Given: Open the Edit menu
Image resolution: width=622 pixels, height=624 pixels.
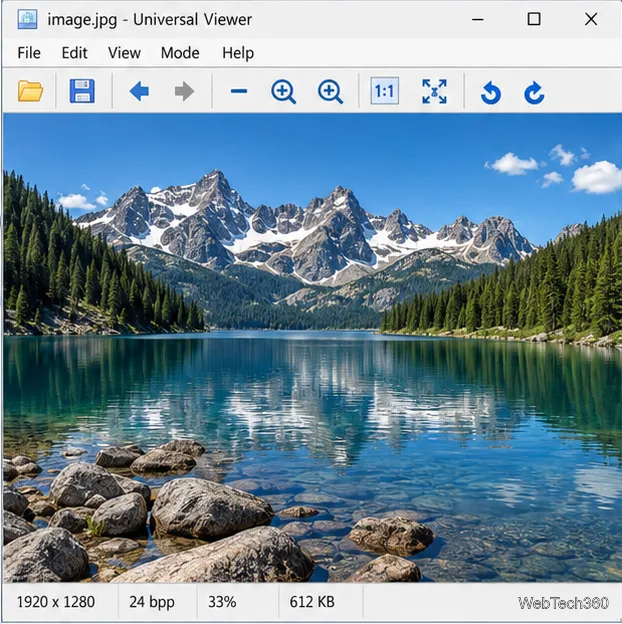Looking at the screenshot, I should coord(74,53).
